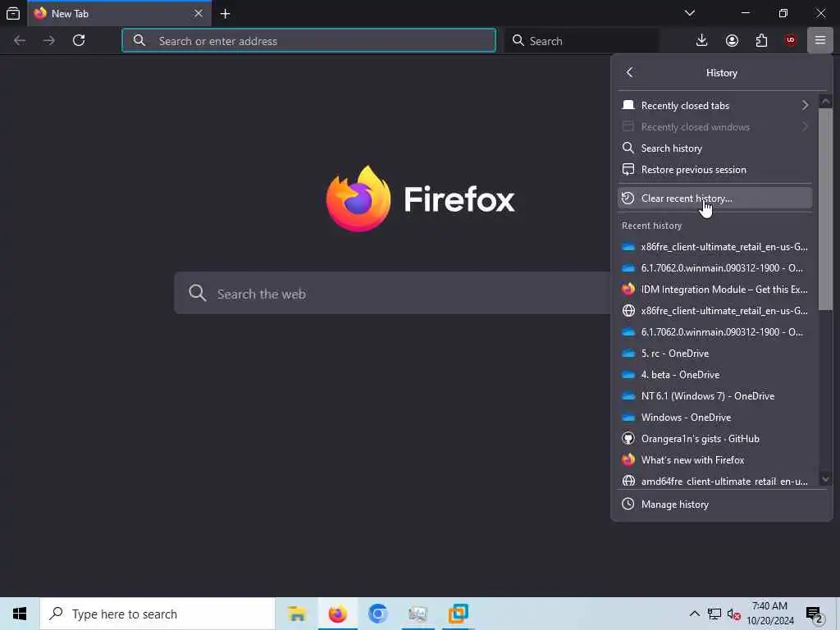This screenshot has height=630, width=840.
Task: Click Firefox icon beside What's new with Firefox
Action: 628,459
